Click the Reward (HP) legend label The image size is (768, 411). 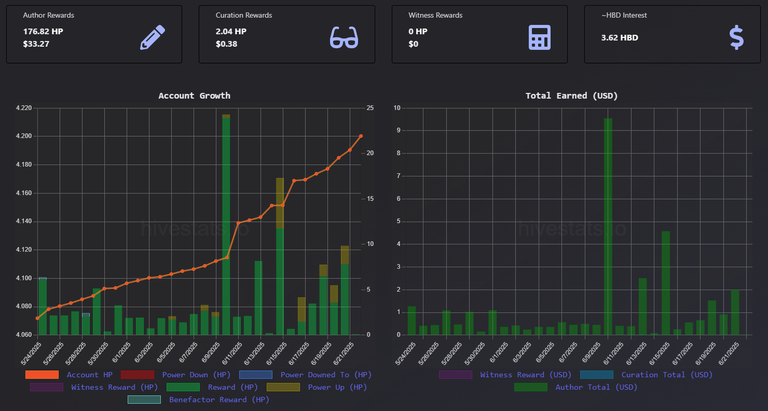pos(233,387)
